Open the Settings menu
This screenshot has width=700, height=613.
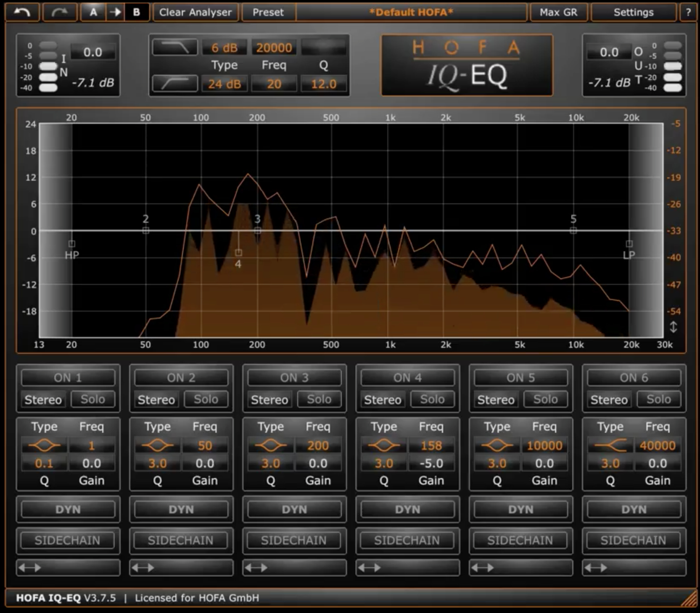[633, 12]
